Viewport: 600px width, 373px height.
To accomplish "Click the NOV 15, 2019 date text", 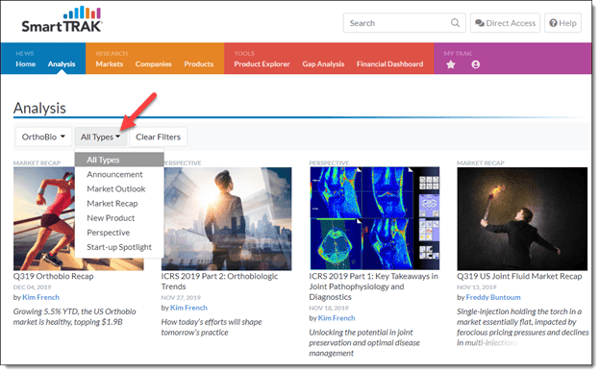I will coord(476,287).
